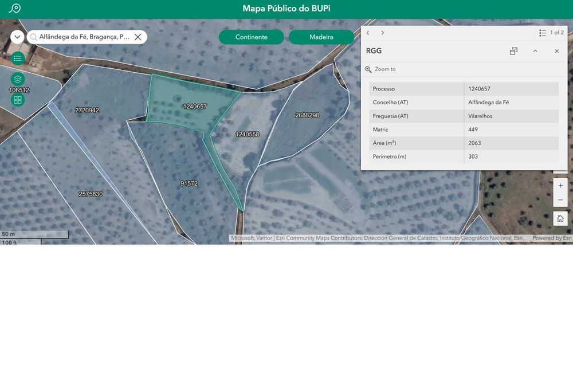Open the map layers widget

click(x=18, y=79)
